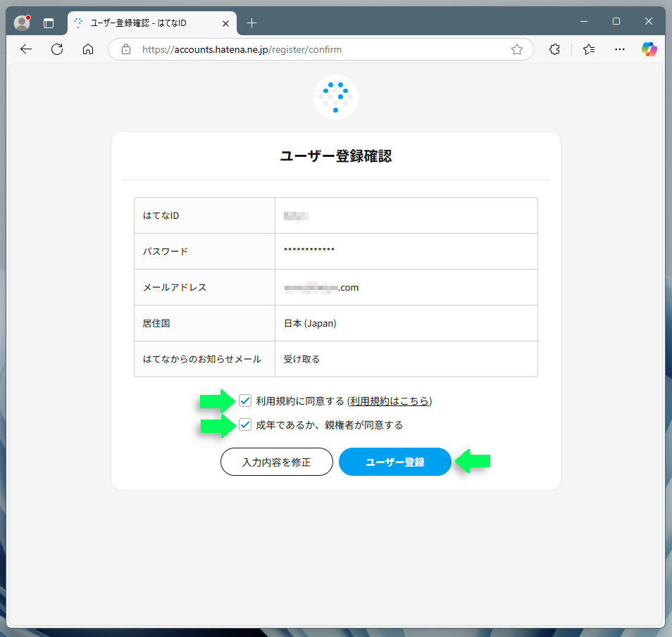Go to the home page icon

pyautogui.click(x=88, y=49)
